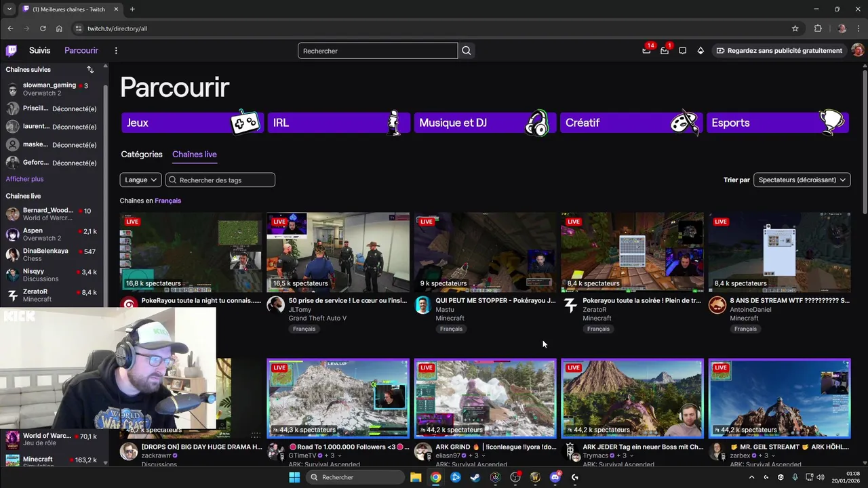Screen dimensions: 868x488
Task: Open the tab search chevron in Chrome
Action: click(x=9, y=9)
